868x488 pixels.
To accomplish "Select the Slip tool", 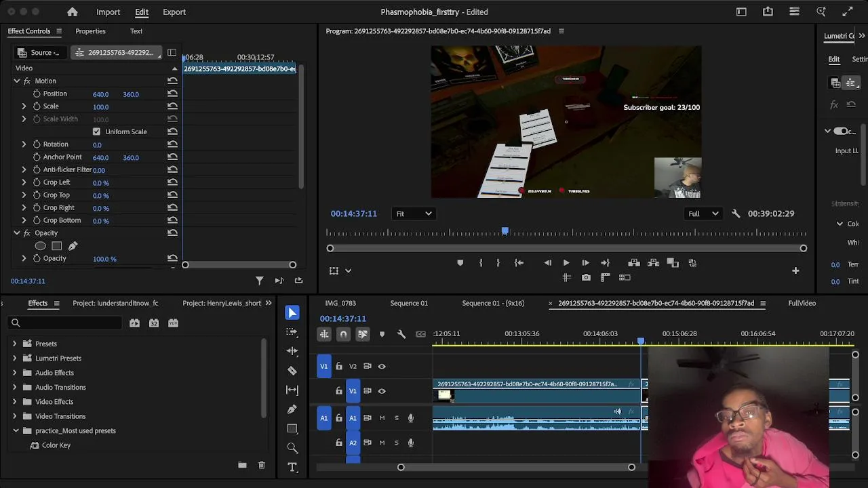I will click(x=292, y=390).
